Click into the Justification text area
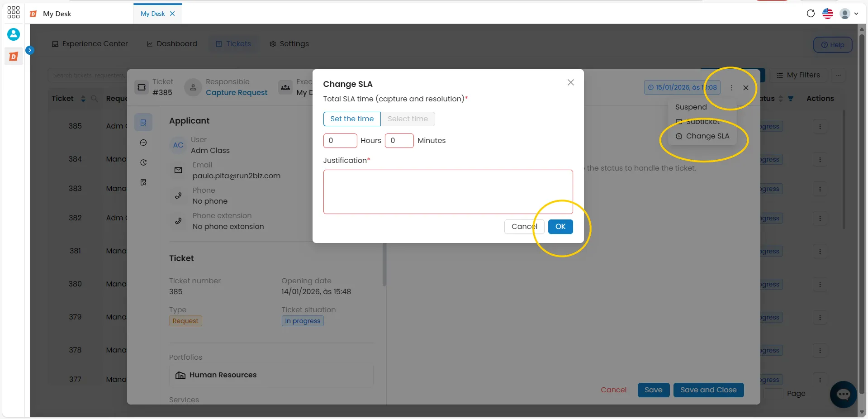The width and height of the screenshot is (868, 419). (448, 192)
